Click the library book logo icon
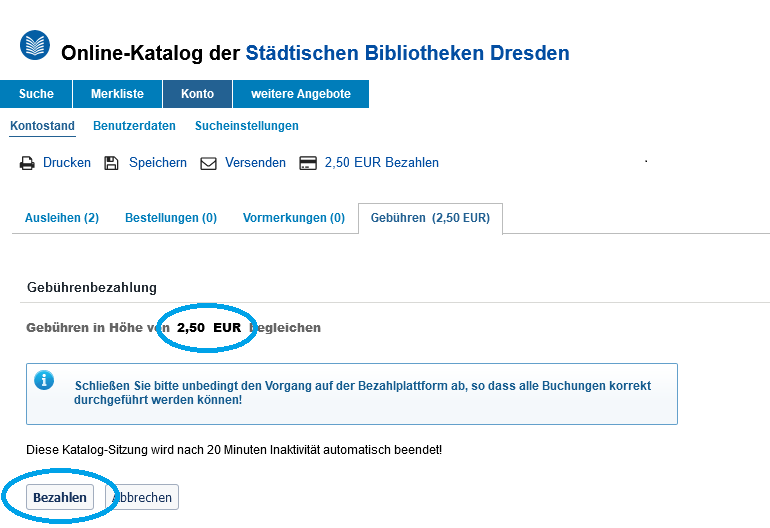 point(35,45)
